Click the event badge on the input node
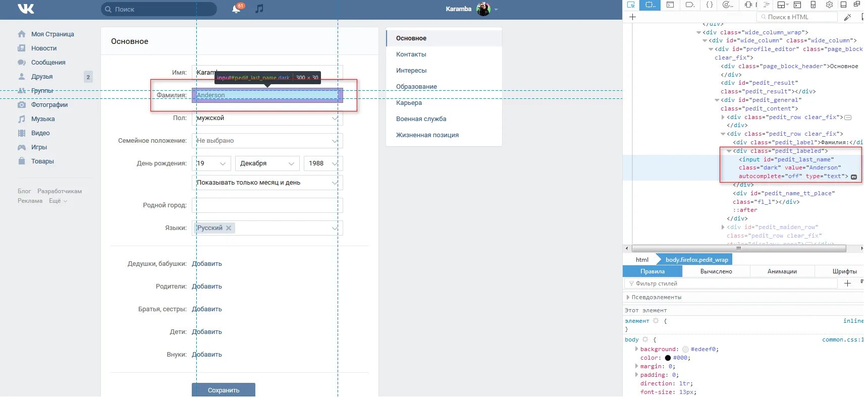 pos(854,177)
